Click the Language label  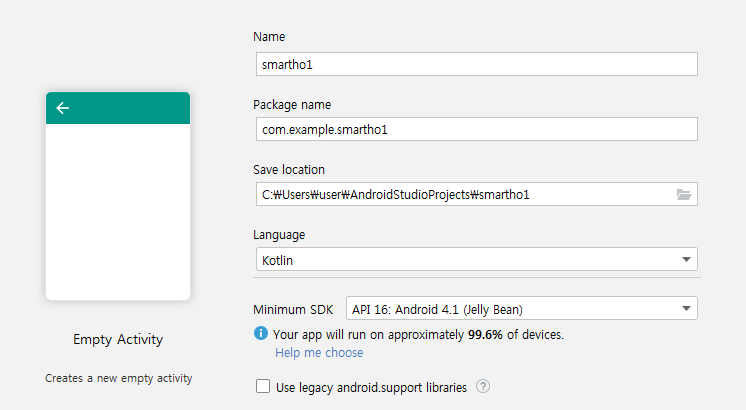(279, 235)
